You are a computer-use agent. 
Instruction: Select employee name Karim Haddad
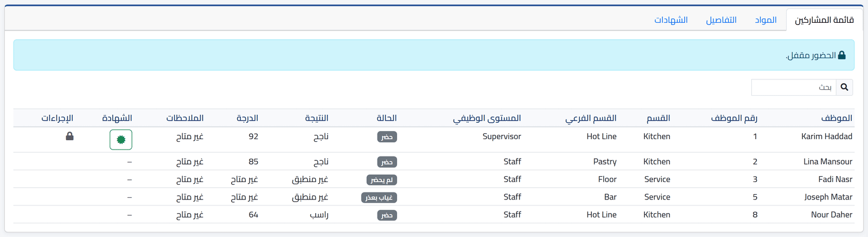coord(826,136)
